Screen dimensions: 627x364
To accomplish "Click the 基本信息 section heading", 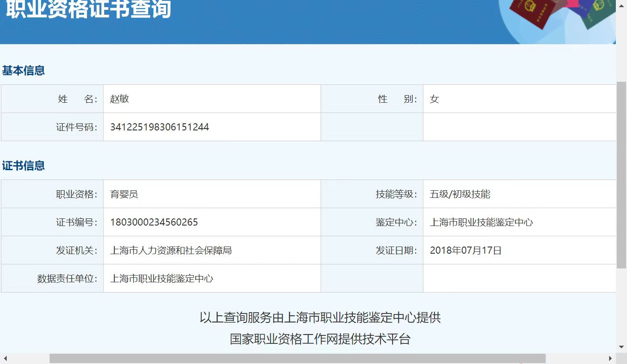I will click(x=23, y=71).
